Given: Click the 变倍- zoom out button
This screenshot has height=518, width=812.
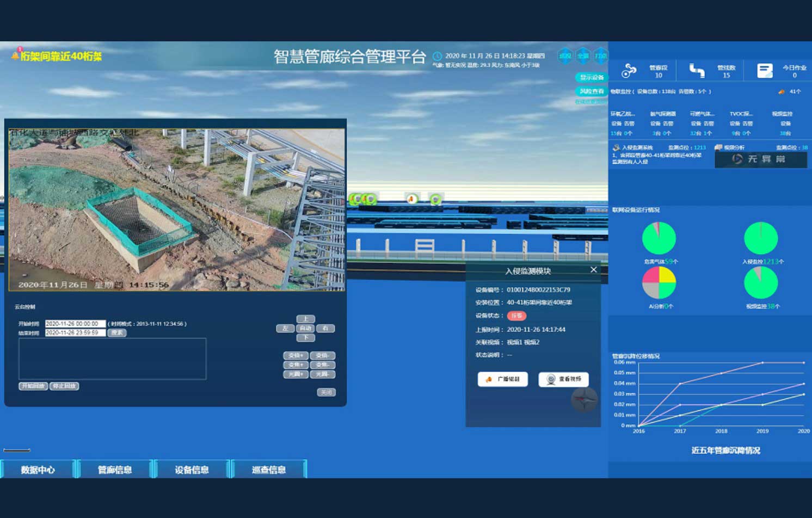Looking at the screenshot, I should [x=323, y=355].
